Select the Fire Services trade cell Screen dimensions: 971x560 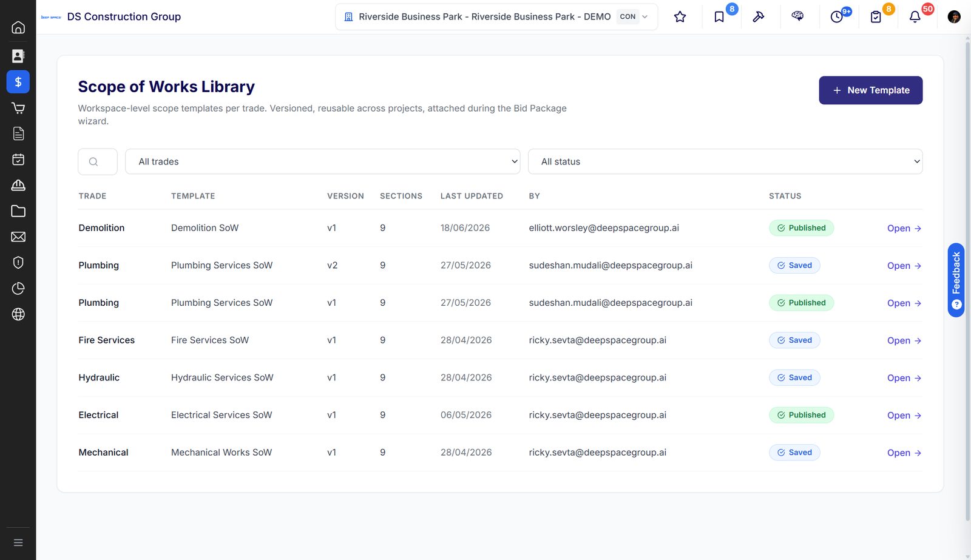(x=106, y=340)
